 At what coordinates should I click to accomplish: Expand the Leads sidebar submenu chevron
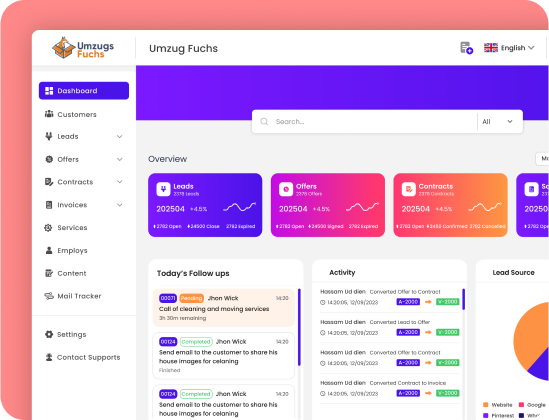coord(120,136)
